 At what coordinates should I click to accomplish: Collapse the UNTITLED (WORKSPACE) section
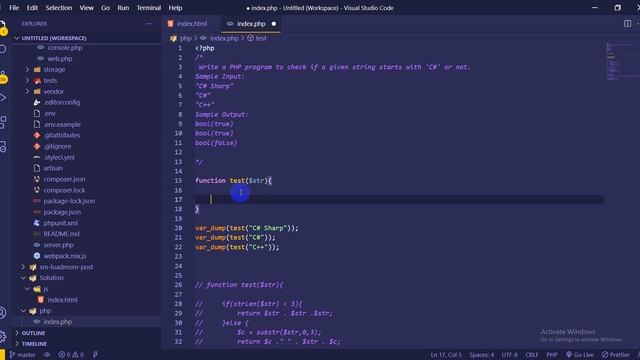tap(17, 38)
